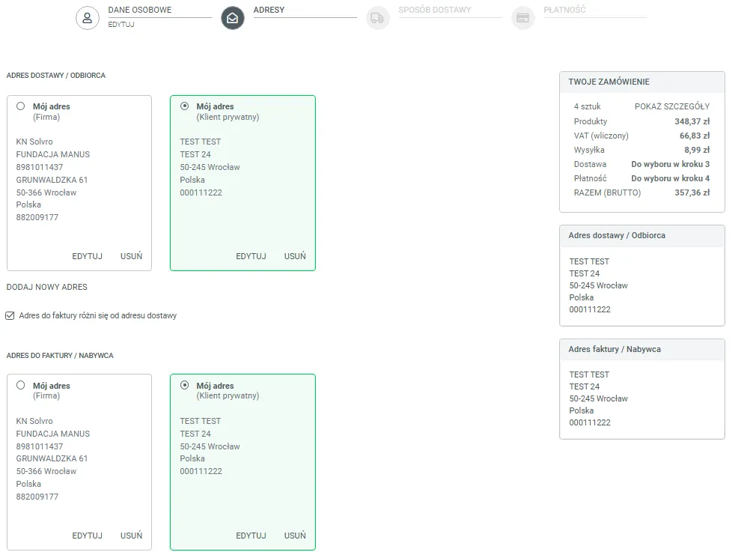Click Dodaj nowy adres link
Screen dimensions: 756x558
[47, 287]
